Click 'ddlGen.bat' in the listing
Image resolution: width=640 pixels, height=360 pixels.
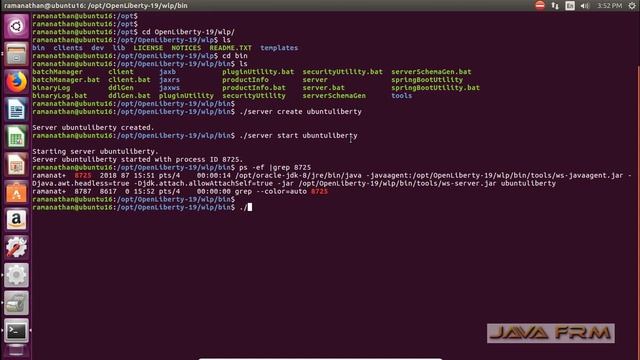pyautogui.click(x=129, y=96)
